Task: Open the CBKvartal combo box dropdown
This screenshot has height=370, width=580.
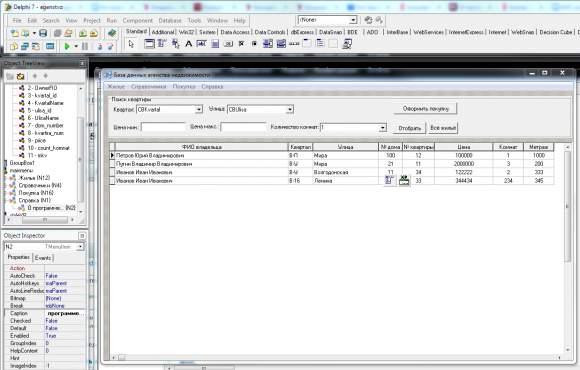Action: click(x=199, y=110)
